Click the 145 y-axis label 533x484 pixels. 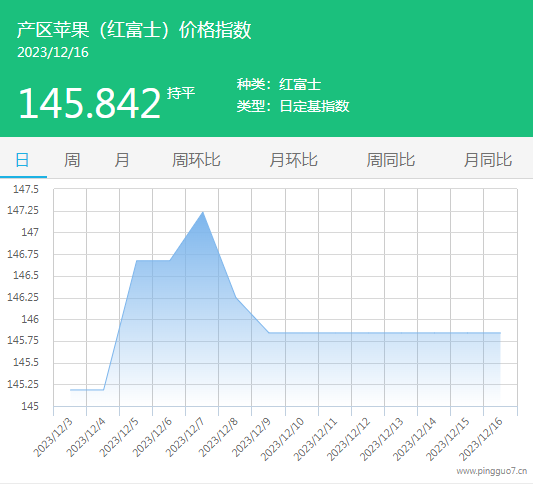coord(30,406)
